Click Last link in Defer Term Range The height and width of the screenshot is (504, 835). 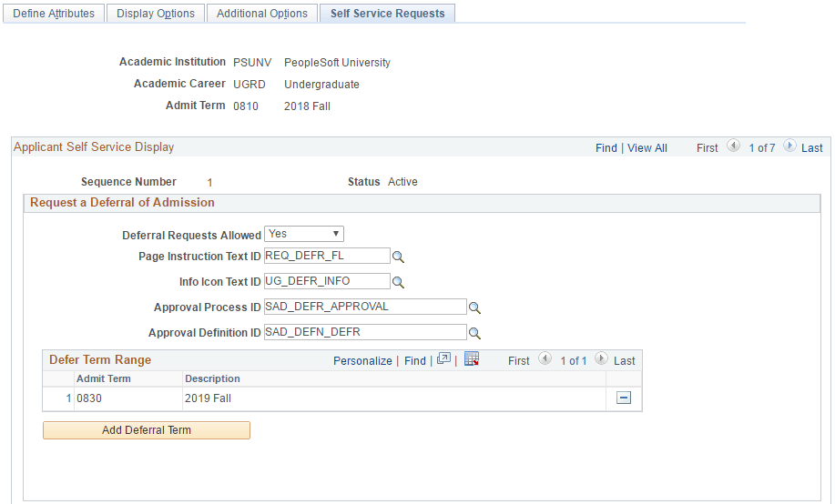[624, 361]
